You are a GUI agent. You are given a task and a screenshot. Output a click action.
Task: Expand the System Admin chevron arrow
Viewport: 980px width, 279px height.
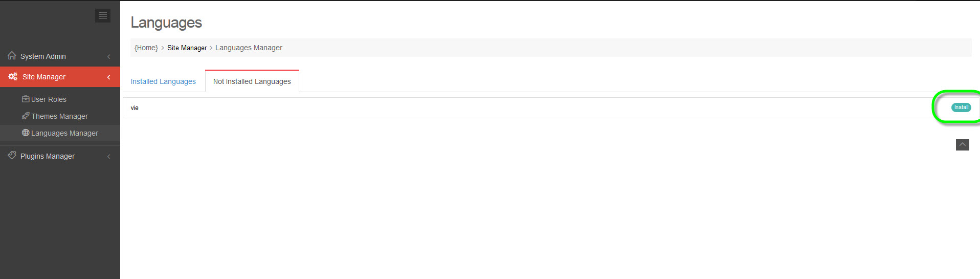[x=108, y=56]
